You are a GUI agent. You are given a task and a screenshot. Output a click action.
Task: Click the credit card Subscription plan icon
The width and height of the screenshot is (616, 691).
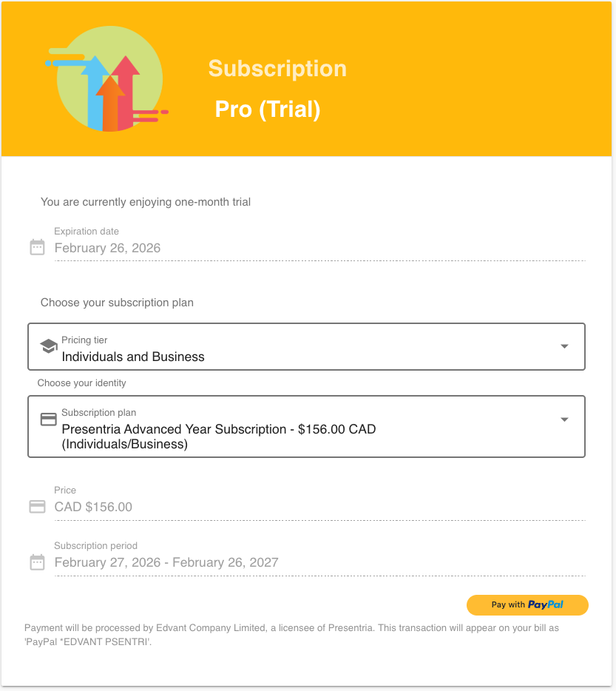48,419
